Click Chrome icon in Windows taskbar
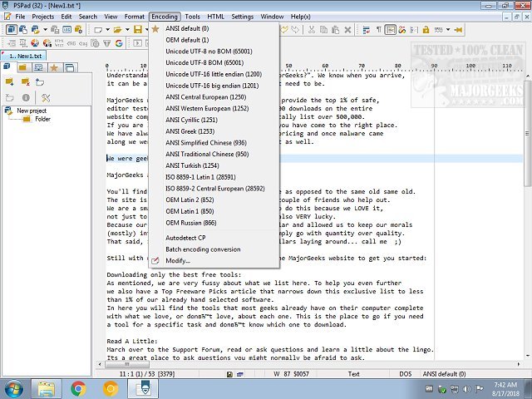This screenshot has width=532, height=399. click(78, 389)
